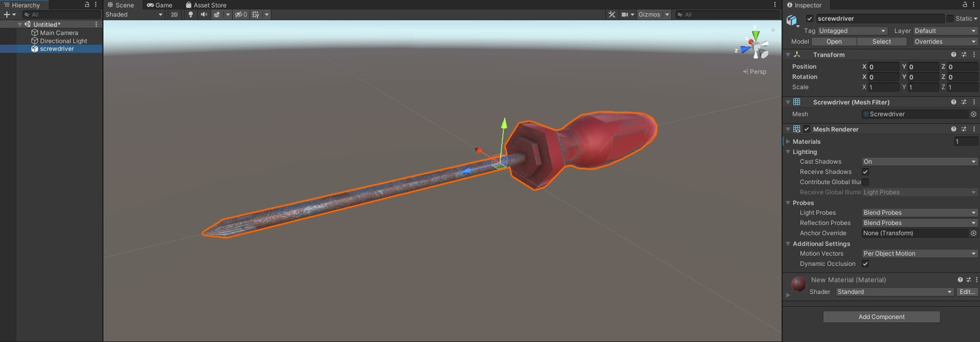This screenshot has height=342, width=980.
Task: Open the Shader Standard dropdown
Action: click(895, 292)
